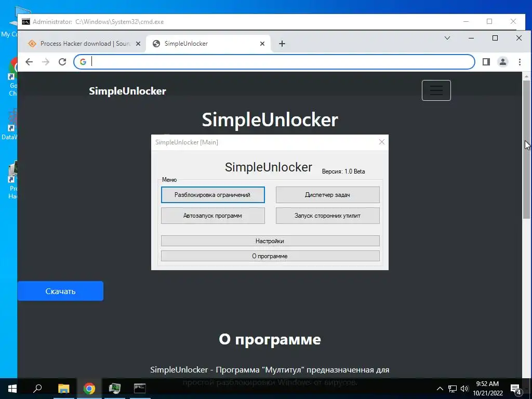Close the Process Hacker download tab
The height and width of the screenshot is (399, 532).
click(x=138, y=44)
